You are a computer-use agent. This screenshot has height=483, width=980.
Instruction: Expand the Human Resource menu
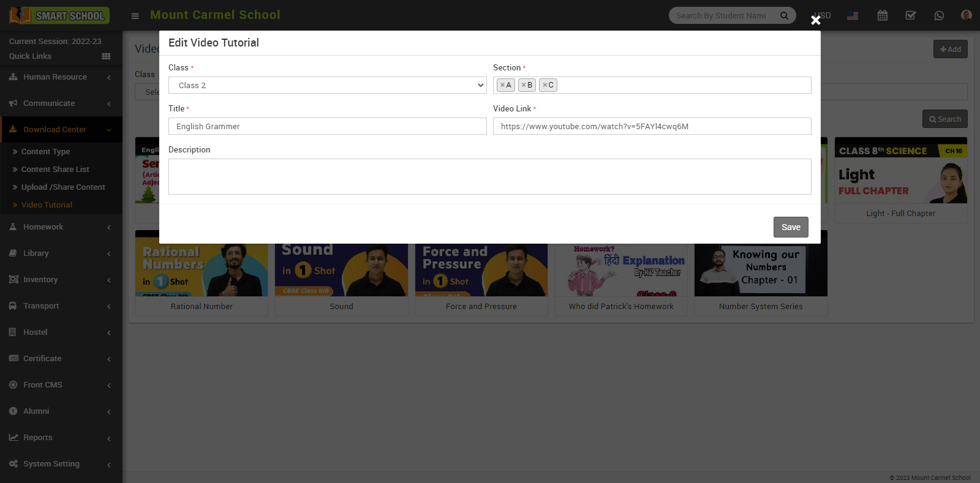55,77
